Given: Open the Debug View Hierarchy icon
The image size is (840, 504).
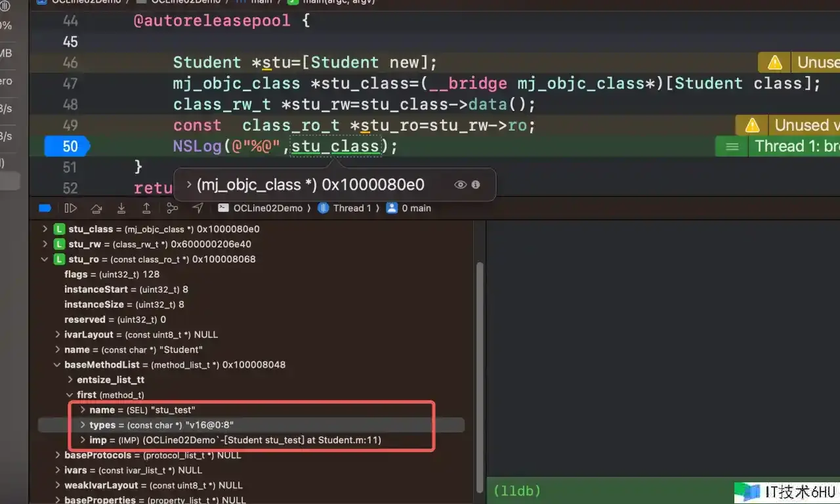Looking at the screenshot, I should coord(172,208).
